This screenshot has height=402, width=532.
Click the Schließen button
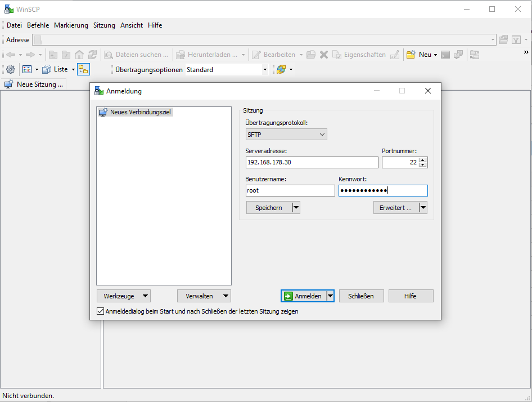[x=361, y=296]
